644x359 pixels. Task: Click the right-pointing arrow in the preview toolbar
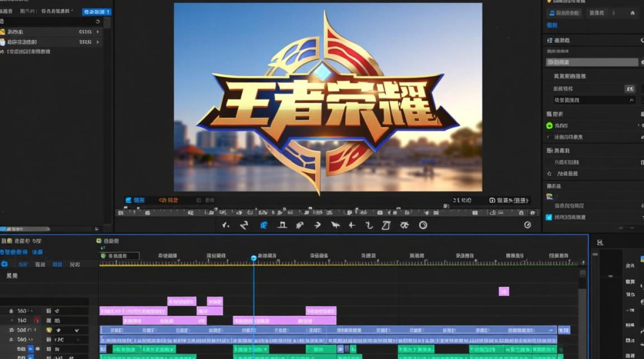tap(317, 225)
